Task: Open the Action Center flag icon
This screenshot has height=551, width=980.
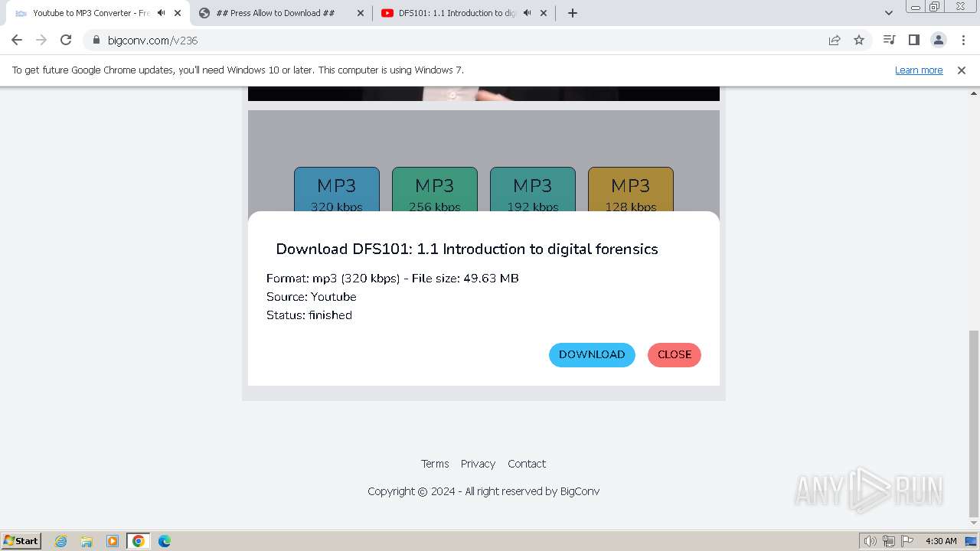Action: click(906, 541)
